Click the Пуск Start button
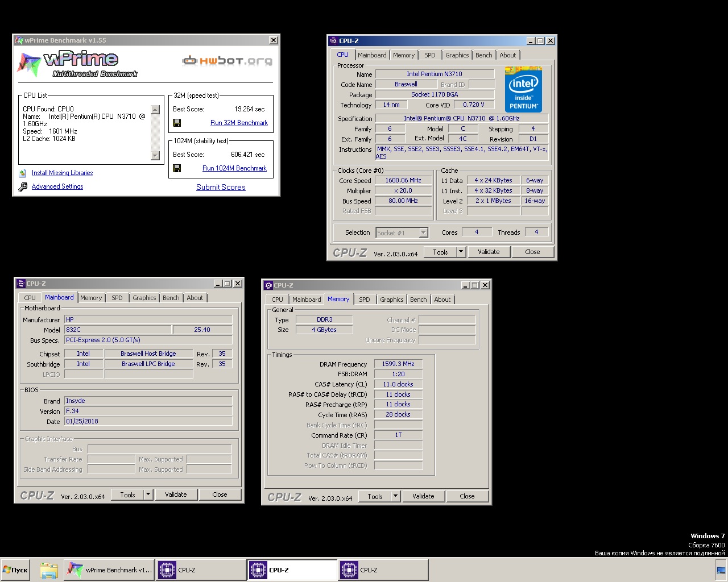Viewport: 728px width, 582px height. [15, 570]
